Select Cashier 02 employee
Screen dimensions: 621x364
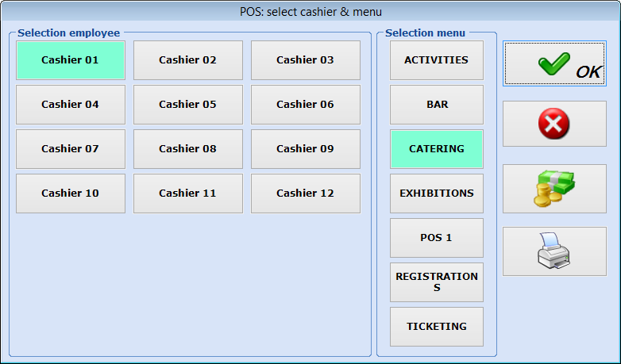click(x=188, y=60)
